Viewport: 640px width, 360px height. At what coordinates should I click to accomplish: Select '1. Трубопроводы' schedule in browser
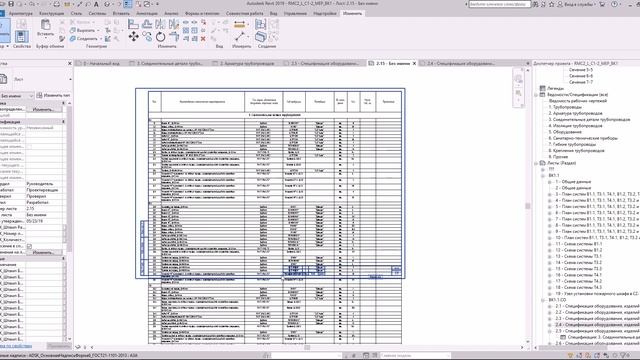(x=565, y=107)
